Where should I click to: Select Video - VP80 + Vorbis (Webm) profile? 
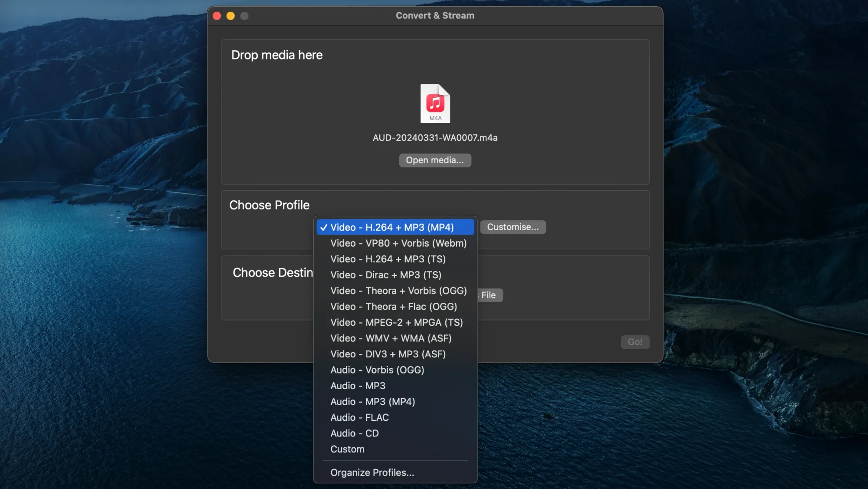point(398,243)
